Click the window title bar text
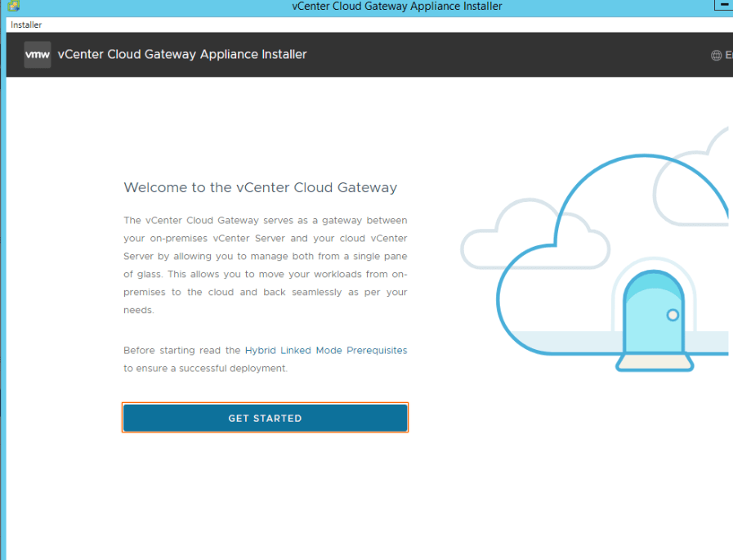 coord(396,7)
